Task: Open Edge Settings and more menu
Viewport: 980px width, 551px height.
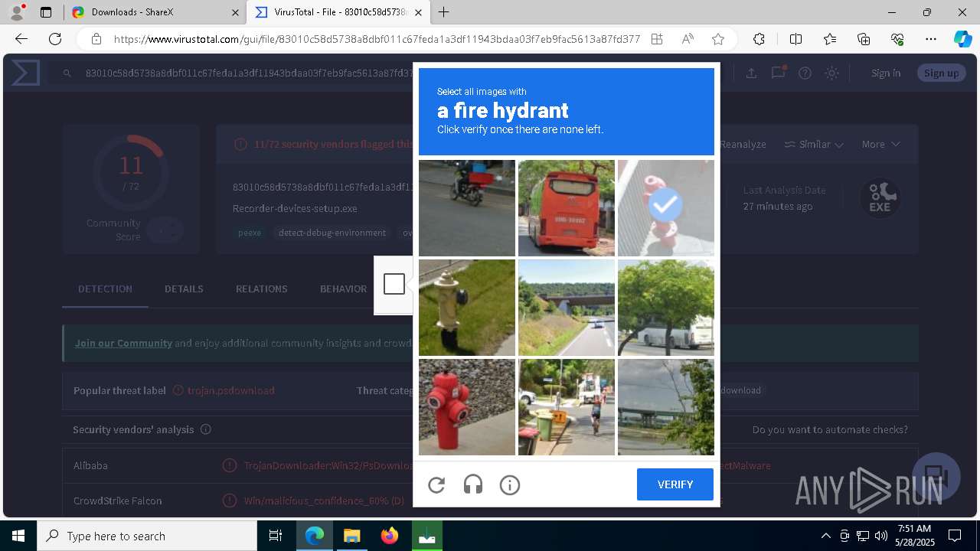Action: (x=931, y=39)
